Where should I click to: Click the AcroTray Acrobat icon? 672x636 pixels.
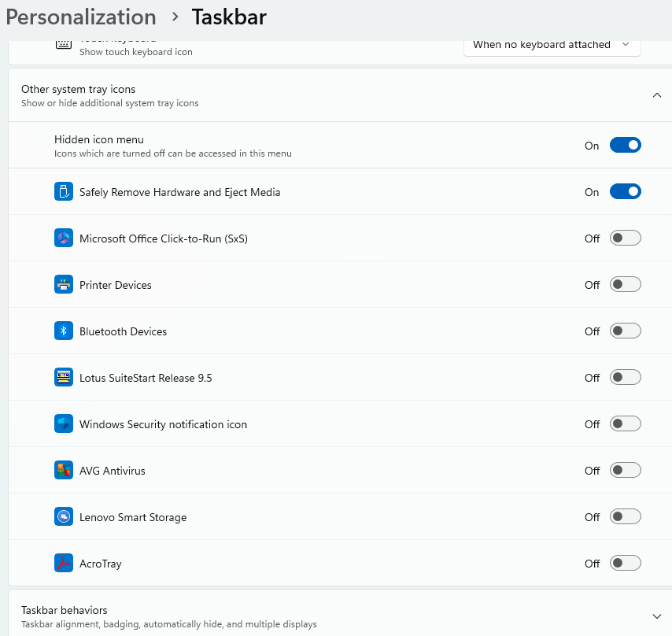pyautogui.click(x=64, y=563)
